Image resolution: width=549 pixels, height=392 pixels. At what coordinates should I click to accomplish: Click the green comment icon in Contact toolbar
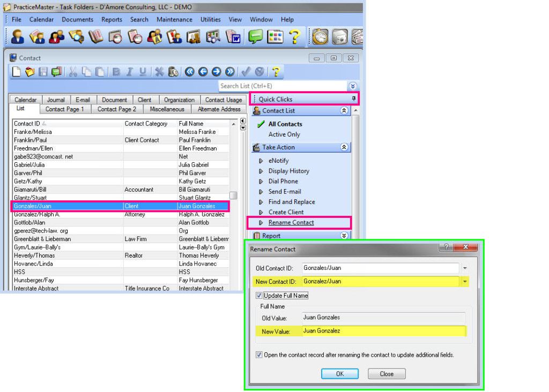pos(56,72)
